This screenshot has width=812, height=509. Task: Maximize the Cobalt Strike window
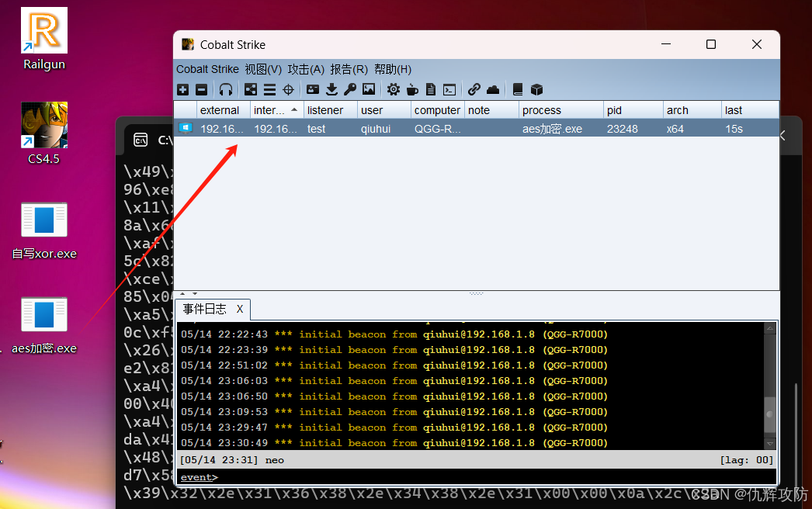click(x=711, y=44)
